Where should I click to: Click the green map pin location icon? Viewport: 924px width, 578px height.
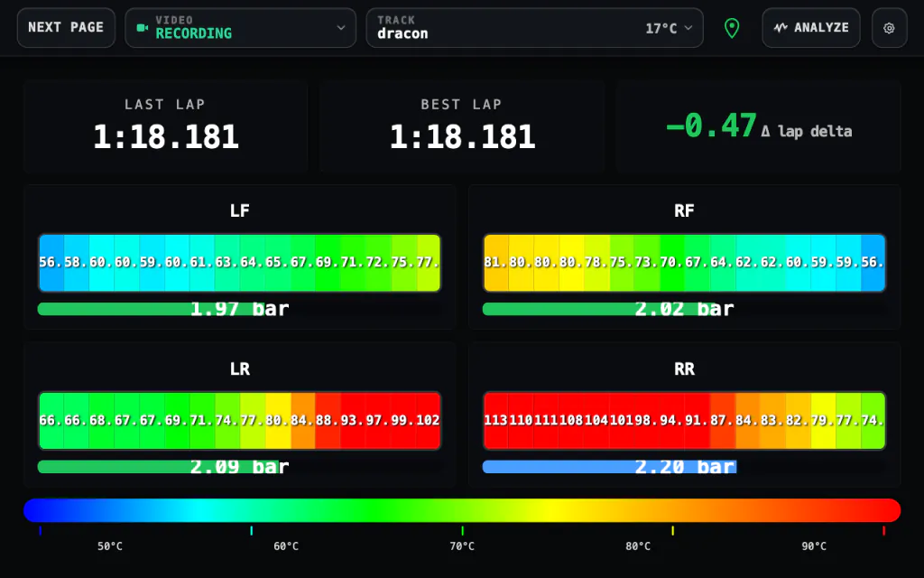[731, 28]
